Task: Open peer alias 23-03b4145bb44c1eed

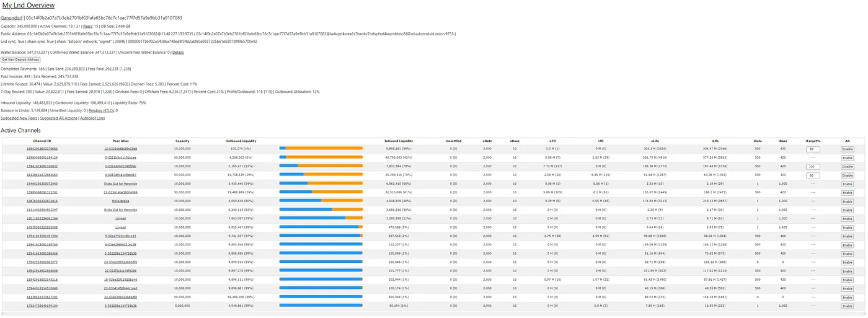Action: 120,288
